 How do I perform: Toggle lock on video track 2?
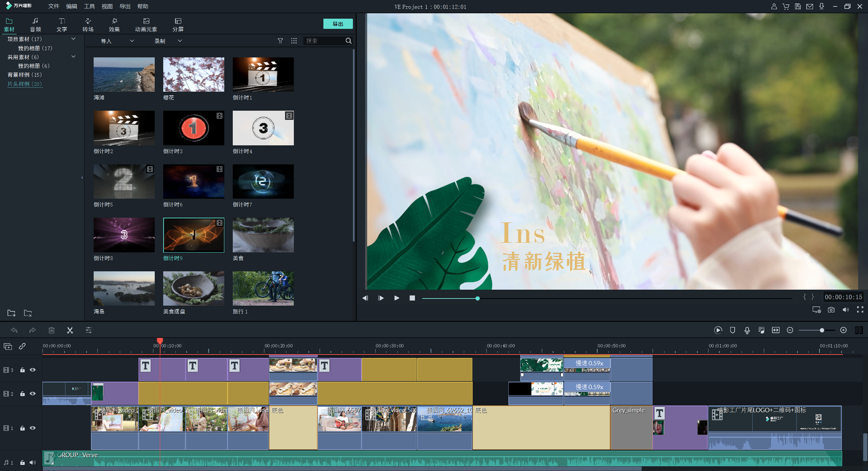22,394
